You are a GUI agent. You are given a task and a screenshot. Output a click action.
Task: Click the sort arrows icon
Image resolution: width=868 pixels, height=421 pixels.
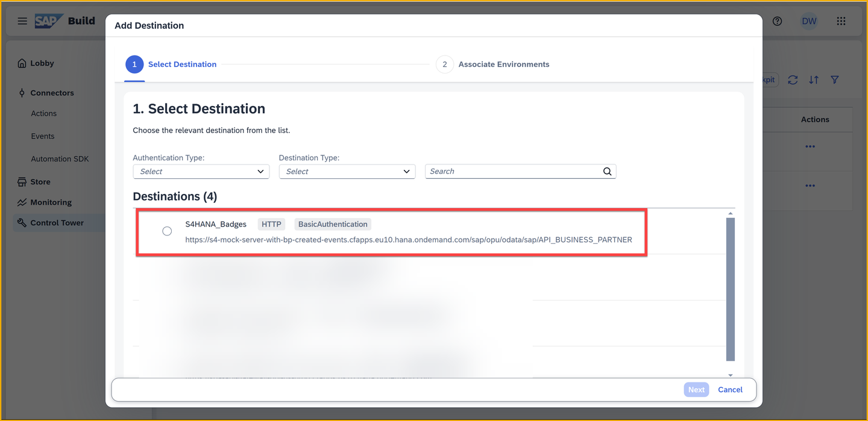click(x=814, y=80)
